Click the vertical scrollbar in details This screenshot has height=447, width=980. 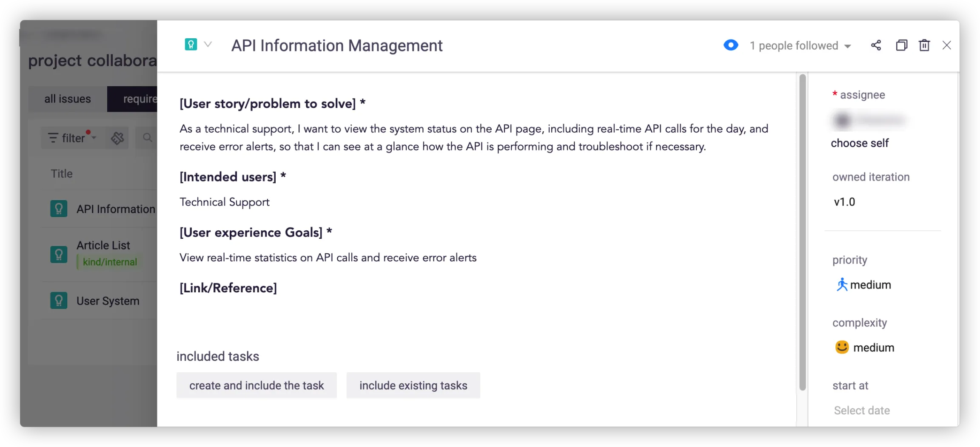[x=803, y=232]
